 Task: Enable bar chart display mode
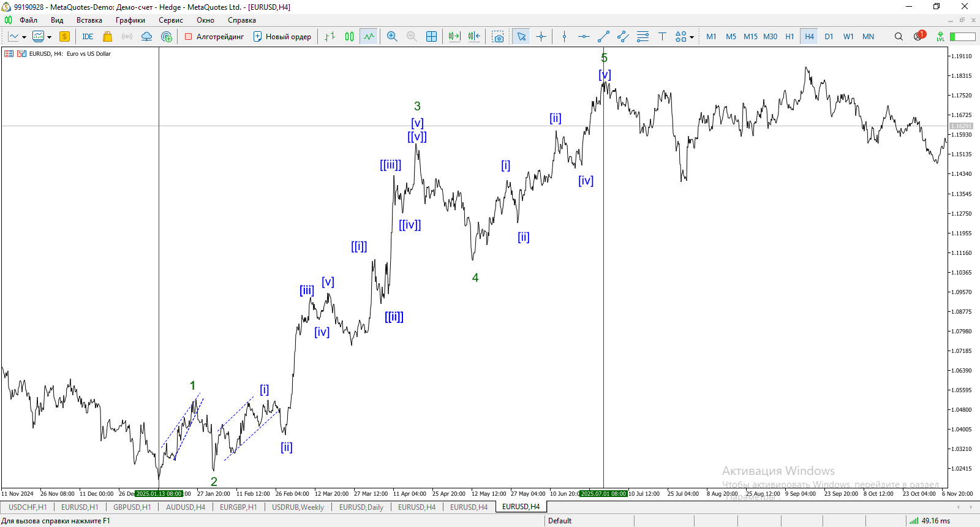[x=330, y=37]
